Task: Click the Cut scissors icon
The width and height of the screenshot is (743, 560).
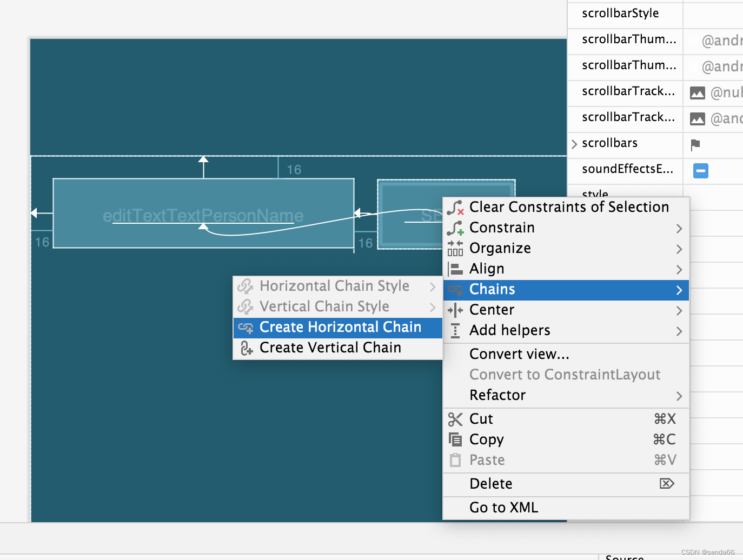Action: [x=455, y=419]
